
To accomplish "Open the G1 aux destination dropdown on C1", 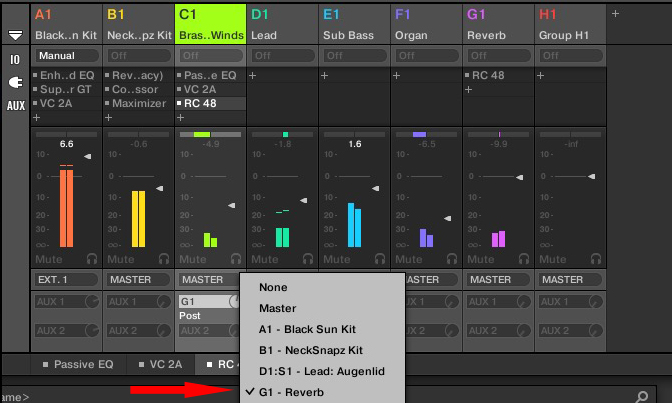I will pos(204,301).
